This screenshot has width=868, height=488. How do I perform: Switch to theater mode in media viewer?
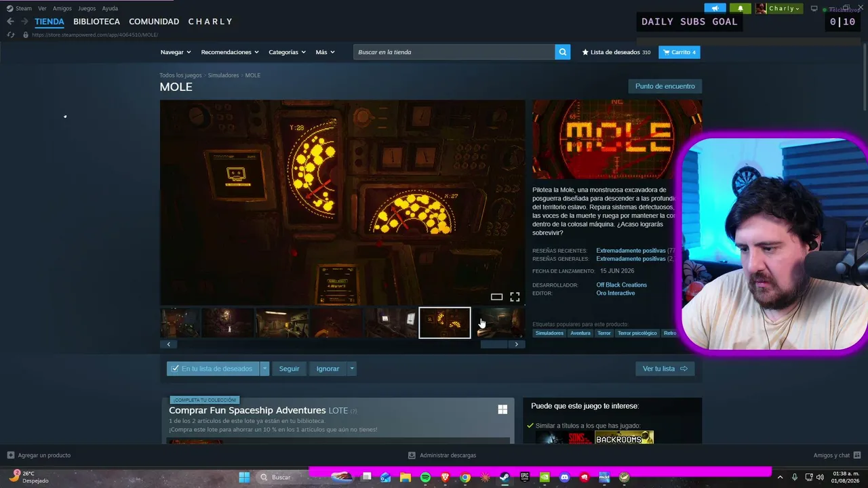tap(496, 297)
